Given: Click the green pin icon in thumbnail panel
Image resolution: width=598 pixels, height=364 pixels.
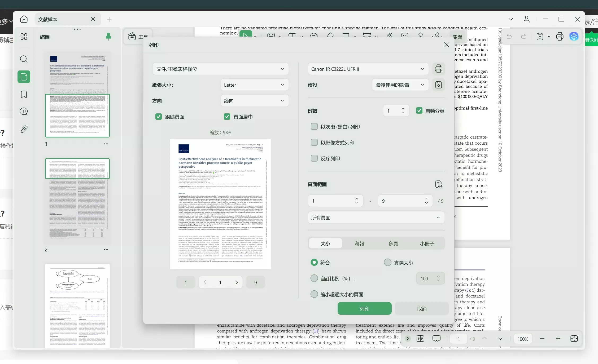Looking at the screenshot, I should click(x=108, y=37).
